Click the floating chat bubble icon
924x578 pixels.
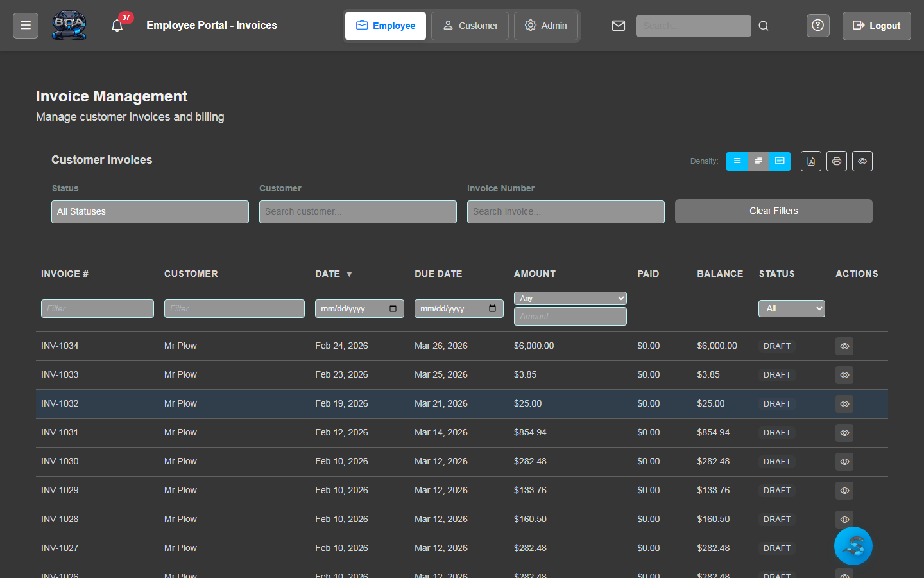click(853, 545)
